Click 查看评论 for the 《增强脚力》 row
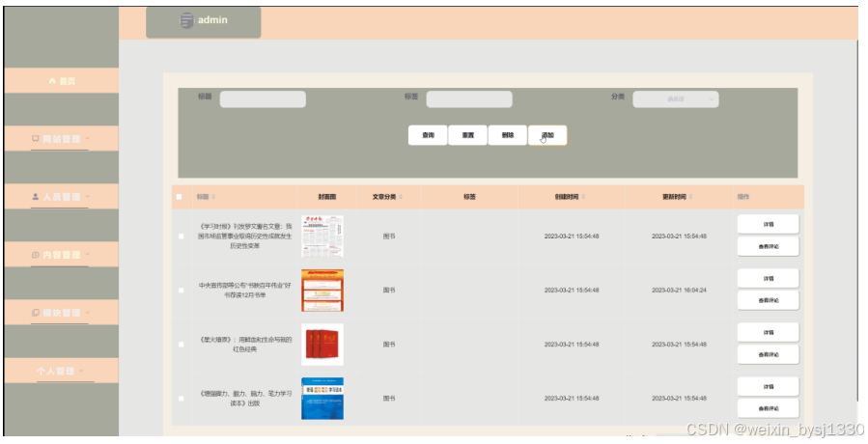868x444 pixels. click(769, 408)
